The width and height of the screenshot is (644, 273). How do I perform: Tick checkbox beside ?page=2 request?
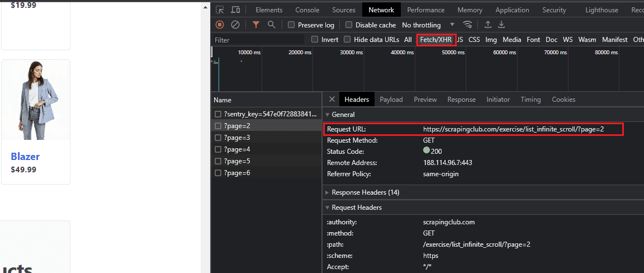click(218, 126)
